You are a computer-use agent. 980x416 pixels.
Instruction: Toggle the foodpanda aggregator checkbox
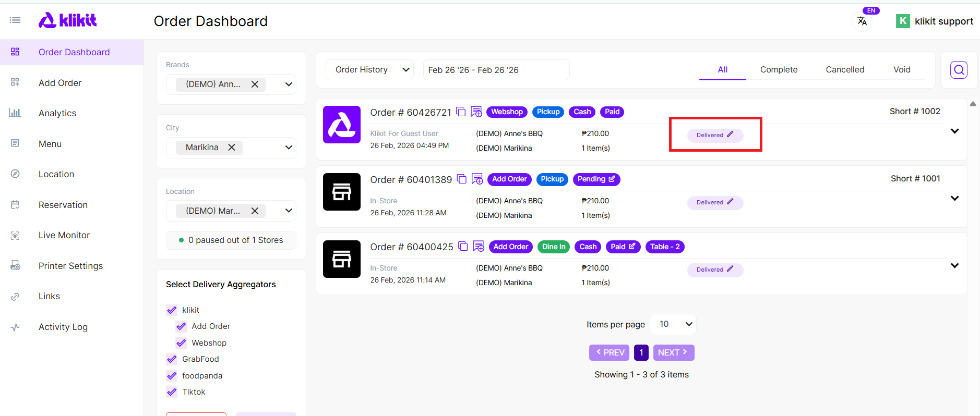[172, 376]
